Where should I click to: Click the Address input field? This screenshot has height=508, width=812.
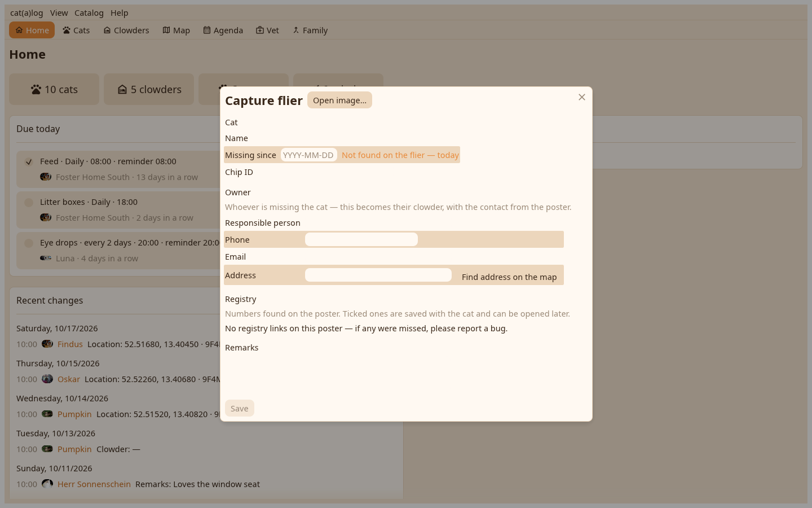click(x=378, y=275)
